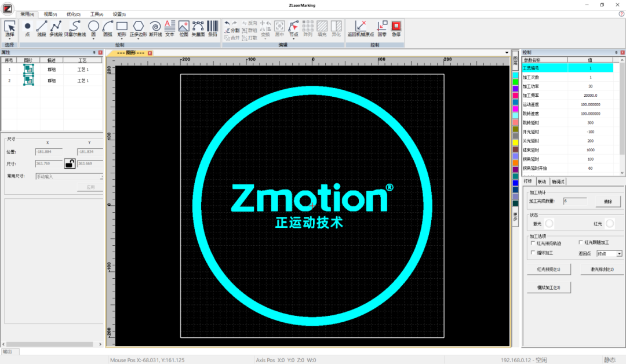Insert text with the 文本 tool
Screen dimensions: 626x364
tap(170, 28)
